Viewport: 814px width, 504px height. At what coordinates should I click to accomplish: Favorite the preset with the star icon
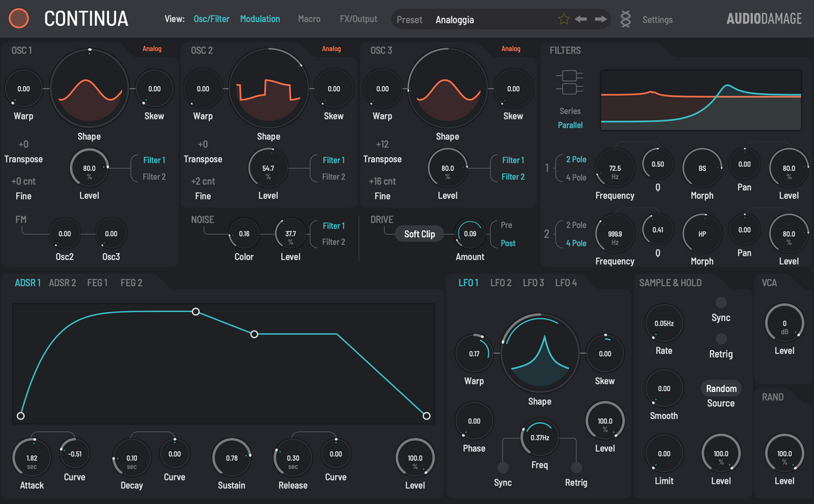[x=564, y=19]
